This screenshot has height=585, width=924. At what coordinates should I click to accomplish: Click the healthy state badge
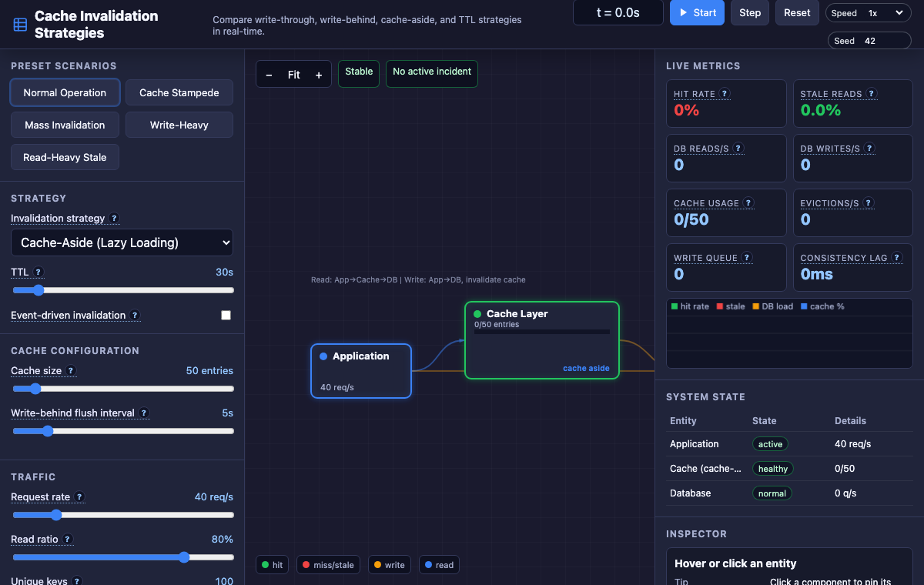pos(773,469)
